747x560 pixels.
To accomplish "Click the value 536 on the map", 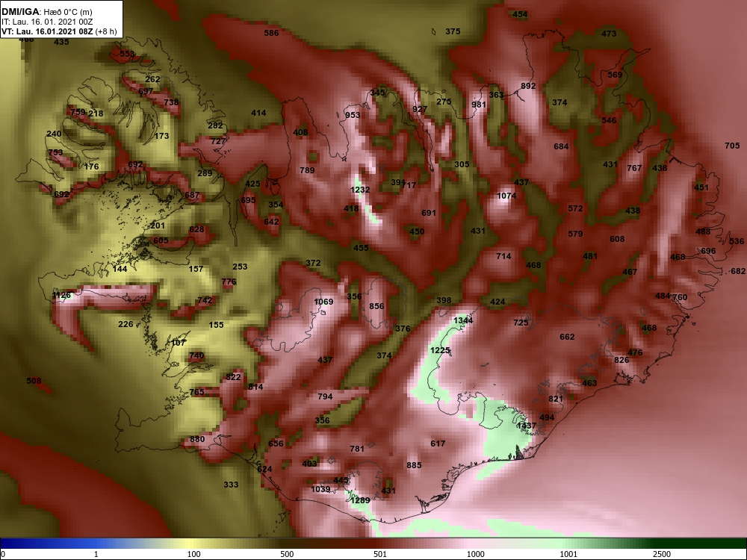I will click(737, 242).
